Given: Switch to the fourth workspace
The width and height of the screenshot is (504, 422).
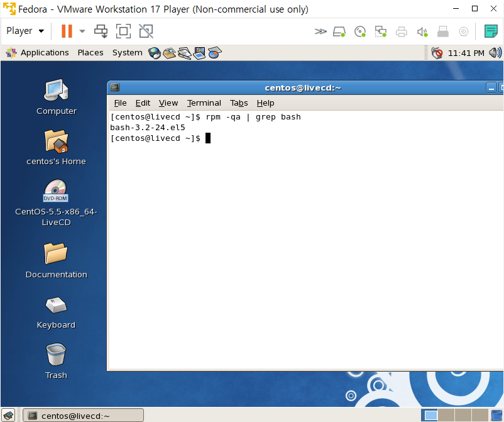Looking at the screenshot, I should pyautogui.click(x=479, y=415).
